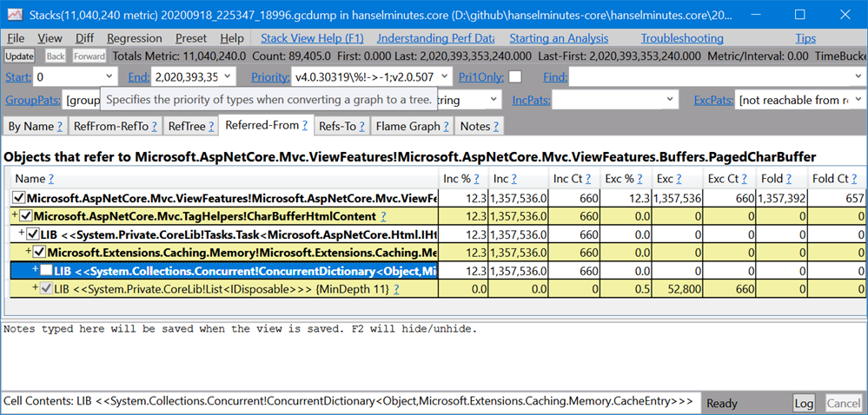
Task: Open help for the Fold column
Action: click(x=788, y=179)
